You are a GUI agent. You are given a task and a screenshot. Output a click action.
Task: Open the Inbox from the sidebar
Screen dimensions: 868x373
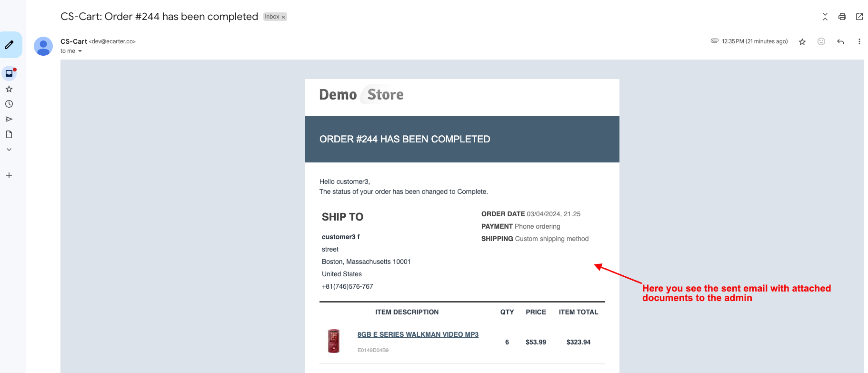[9, 73]
